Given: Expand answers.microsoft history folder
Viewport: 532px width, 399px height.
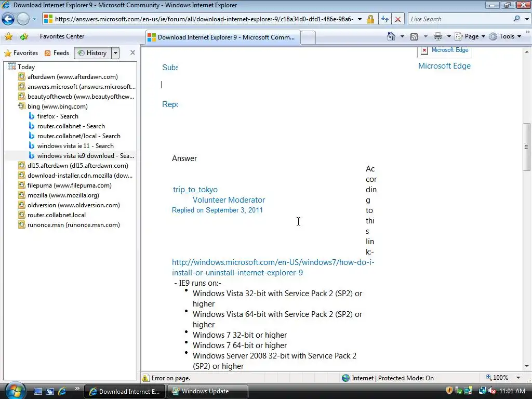Looking at the screenshot, I should coord(77,87).
